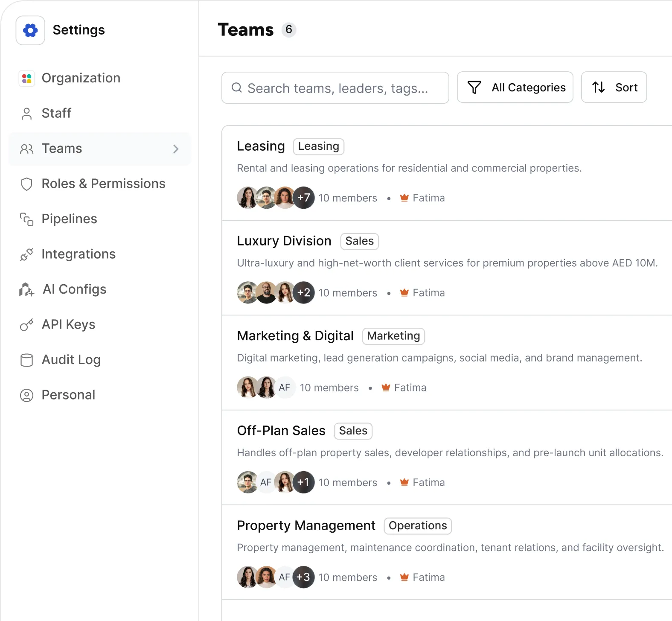The height and width of the screenshot is (621, 672).
Task: Click the Leasing category tag
Action: click(319, 146)
